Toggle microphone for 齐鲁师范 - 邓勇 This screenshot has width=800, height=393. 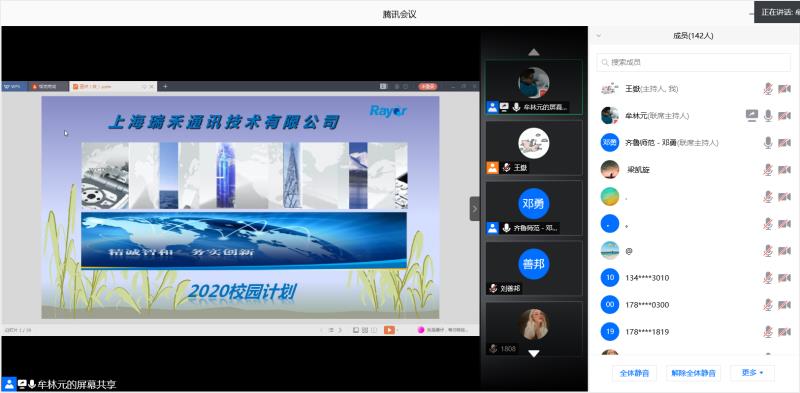[768, 143]
